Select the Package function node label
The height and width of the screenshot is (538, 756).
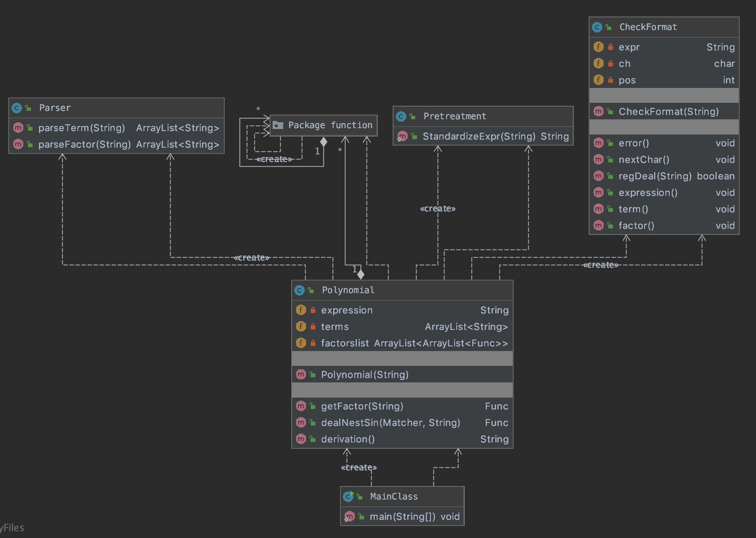click(x=330, y=125)
